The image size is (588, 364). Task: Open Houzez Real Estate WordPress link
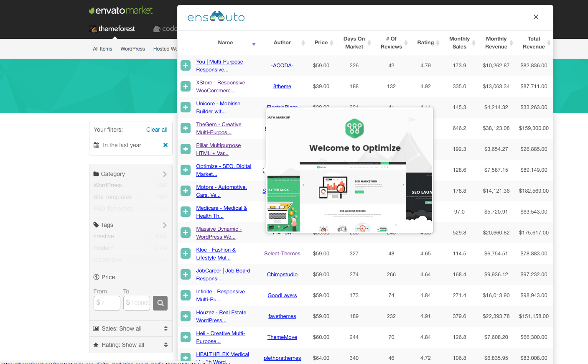tap(221, 316)
